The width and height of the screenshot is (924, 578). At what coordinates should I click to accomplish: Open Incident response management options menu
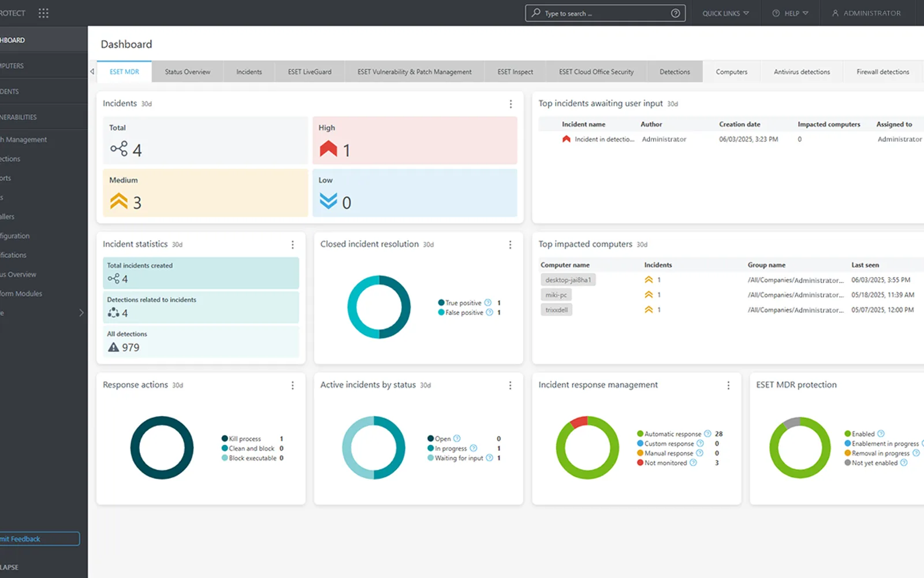pos(728,385)
